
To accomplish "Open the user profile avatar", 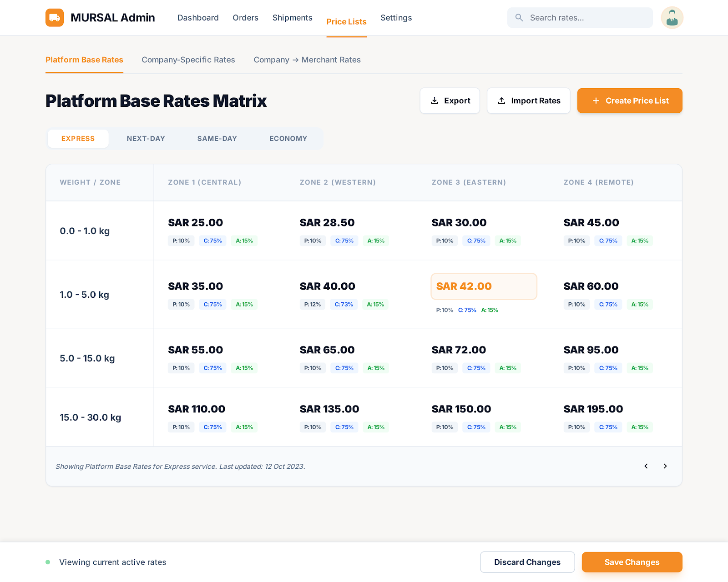I will pos(672,17).
